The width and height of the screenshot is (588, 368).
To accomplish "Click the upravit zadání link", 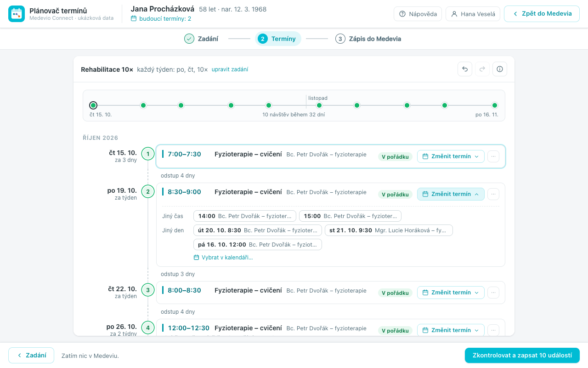I will tap(230, 69).
